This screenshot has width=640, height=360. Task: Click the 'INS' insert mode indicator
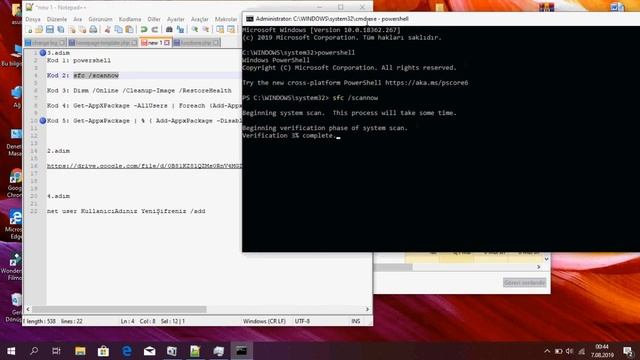(356, 321)
